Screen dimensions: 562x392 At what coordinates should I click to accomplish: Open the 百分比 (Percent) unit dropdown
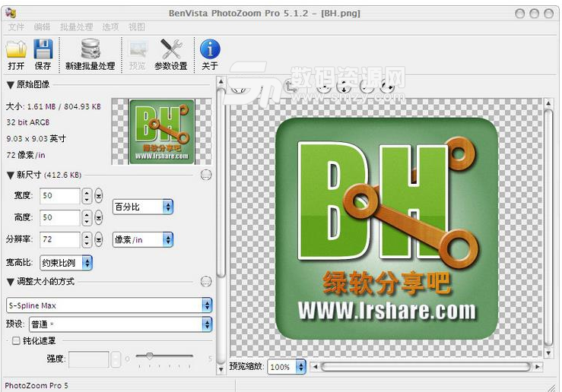coord(143,207)
